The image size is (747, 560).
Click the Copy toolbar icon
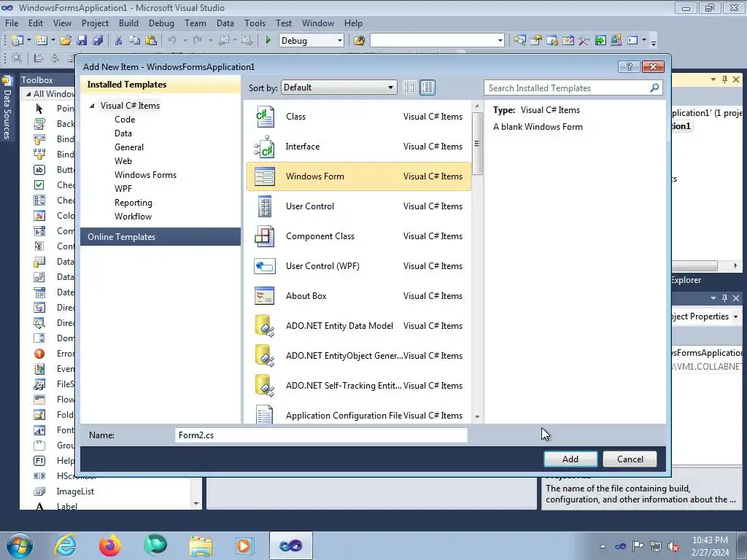(134, 41)
